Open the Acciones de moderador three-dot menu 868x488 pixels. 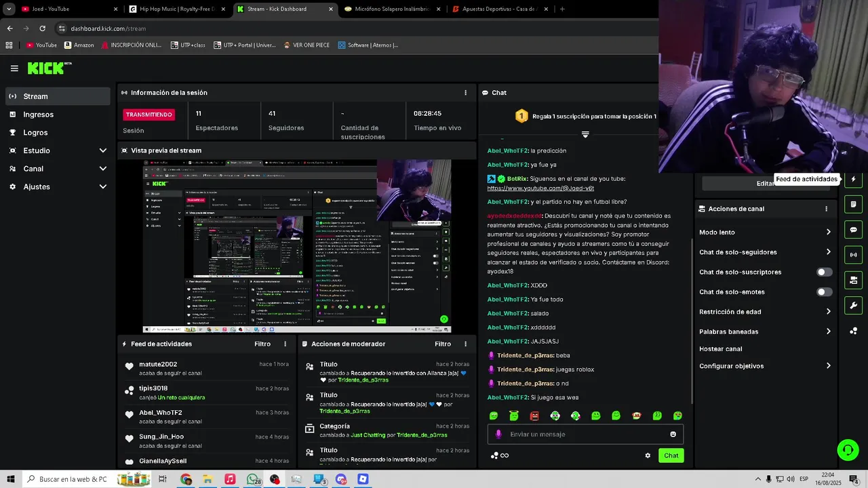coord(465,344)
